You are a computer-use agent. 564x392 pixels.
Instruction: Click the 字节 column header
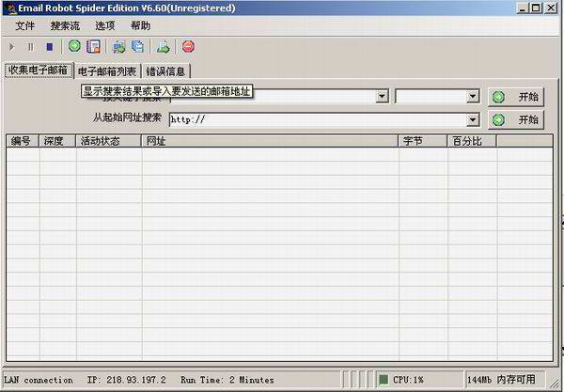tap(423, 141)
